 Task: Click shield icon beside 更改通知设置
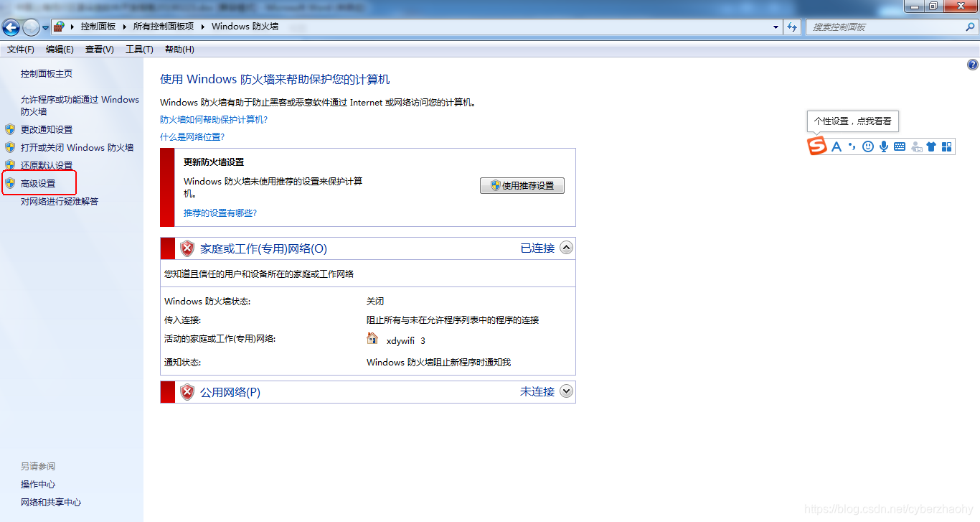click(10, 129)
